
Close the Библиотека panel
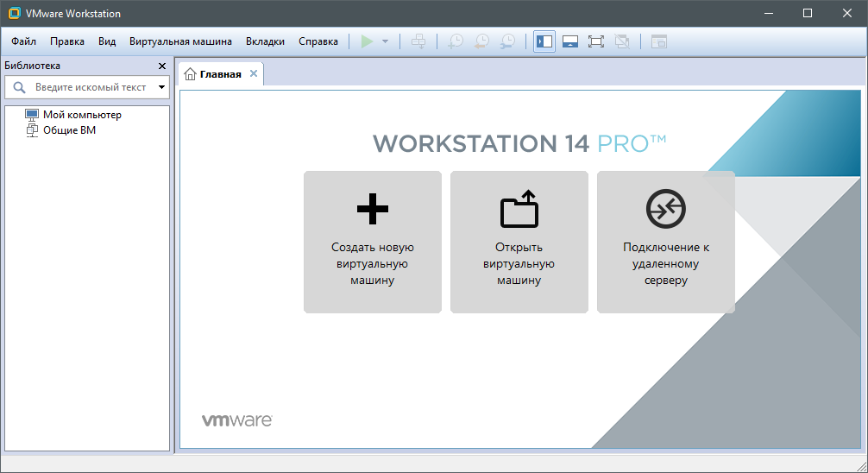[x=162, y=66]
